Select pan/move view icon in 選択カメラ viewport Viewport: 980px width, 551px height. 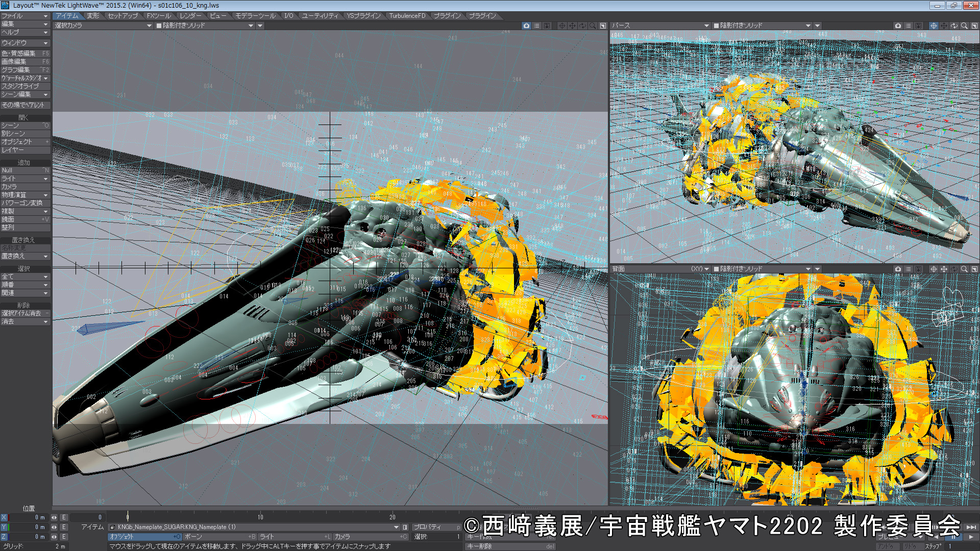[x=572, y=26]
